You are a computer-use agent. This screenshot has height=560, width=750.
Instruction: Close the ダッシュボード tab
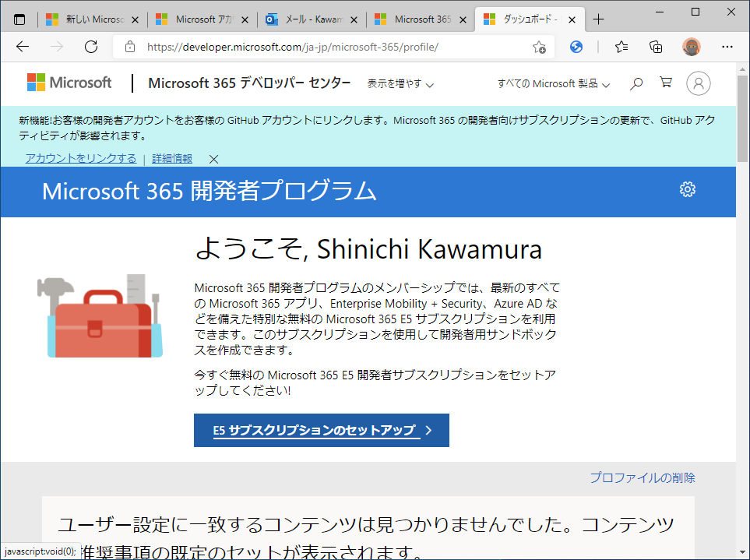[x=572, y=19]
